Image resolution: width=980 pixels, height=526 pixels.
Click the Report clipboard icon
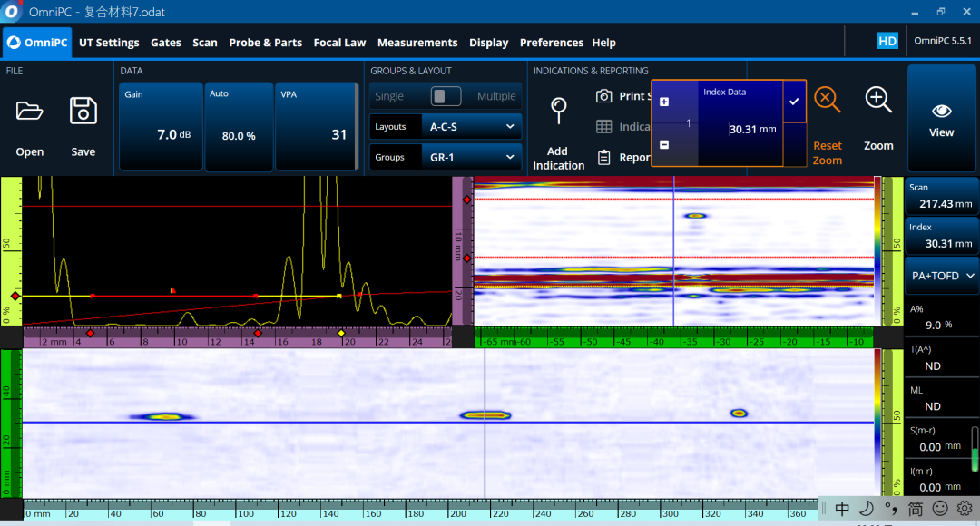click(x=603, y=158)
